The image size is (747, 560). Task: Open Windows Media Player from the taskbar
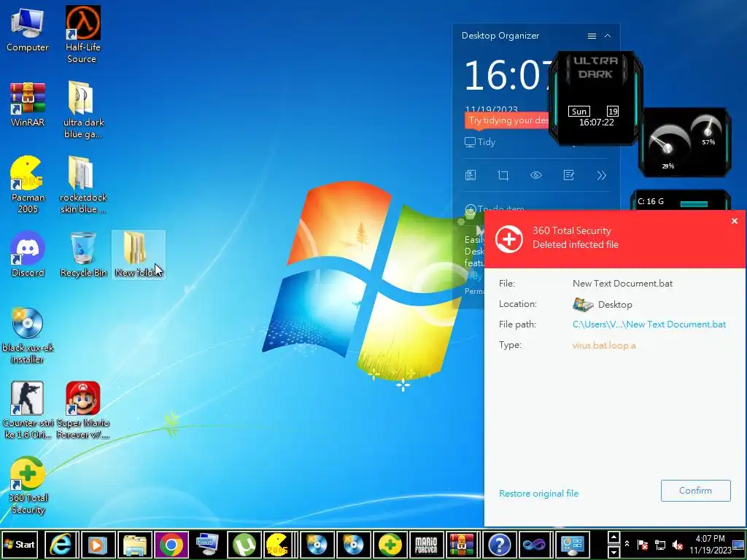97,544
